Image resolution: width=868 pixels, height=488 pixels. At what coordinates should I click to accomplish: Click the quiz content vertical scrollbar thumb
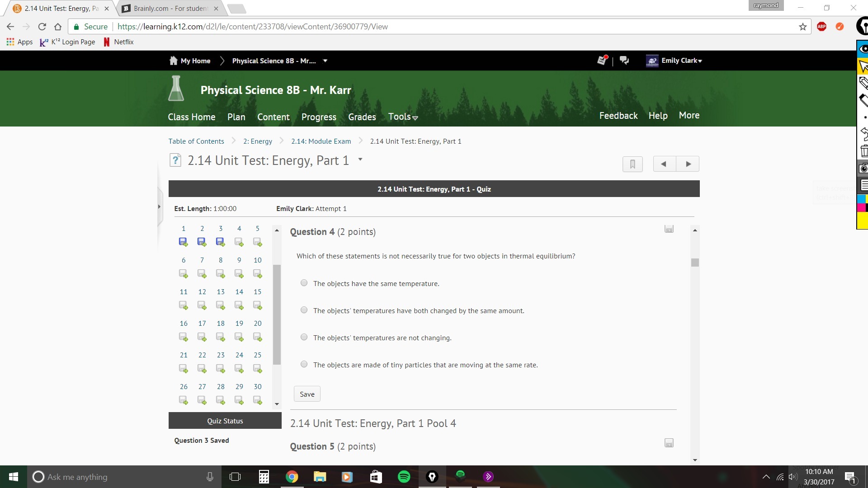[x=695, y=263]
